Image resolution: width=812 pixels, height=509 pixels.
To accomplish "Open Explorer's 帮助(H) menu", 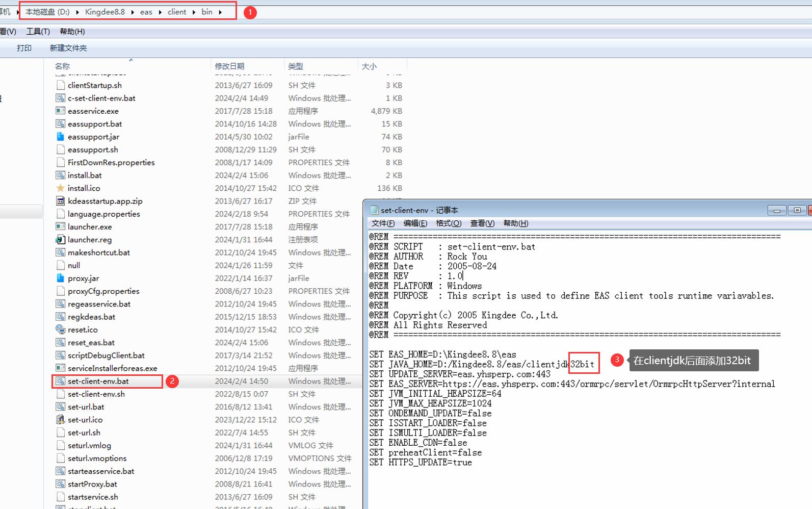I will coord(72,32).
